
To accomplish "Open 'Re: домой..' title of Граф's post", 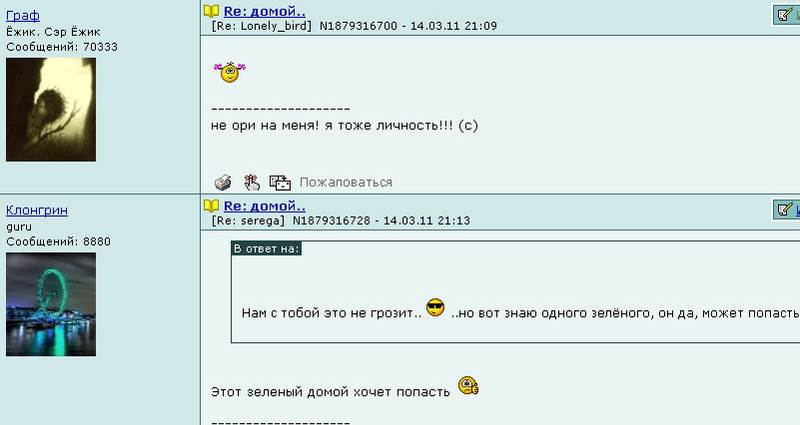I will (264, 11).
